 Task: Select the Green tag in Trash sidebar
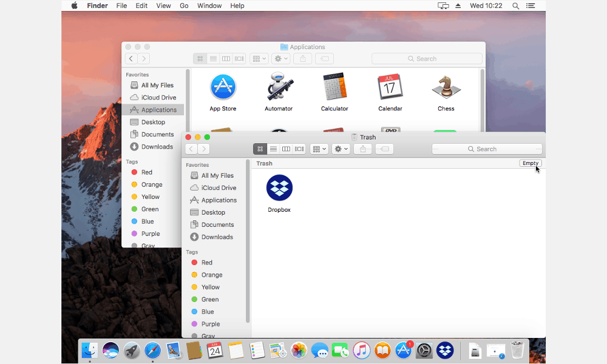tap(205, 300)
